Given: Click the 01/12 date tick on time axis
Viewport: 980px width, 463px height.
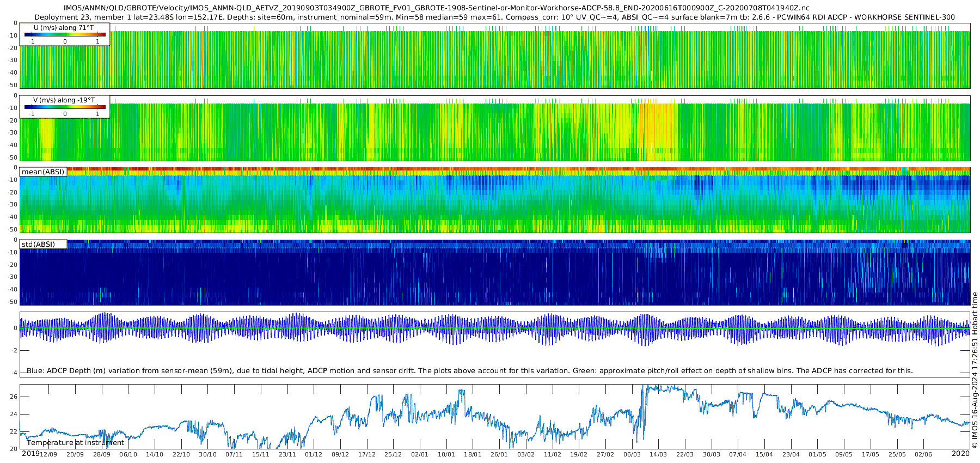Looking at the screenshot, I should click(x=314, y=454).
